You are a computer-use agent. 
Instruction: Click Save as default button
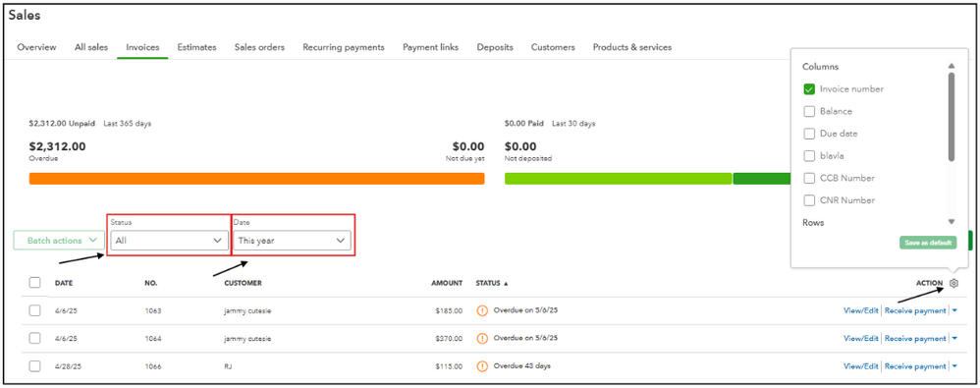click(x=928, y=243)
